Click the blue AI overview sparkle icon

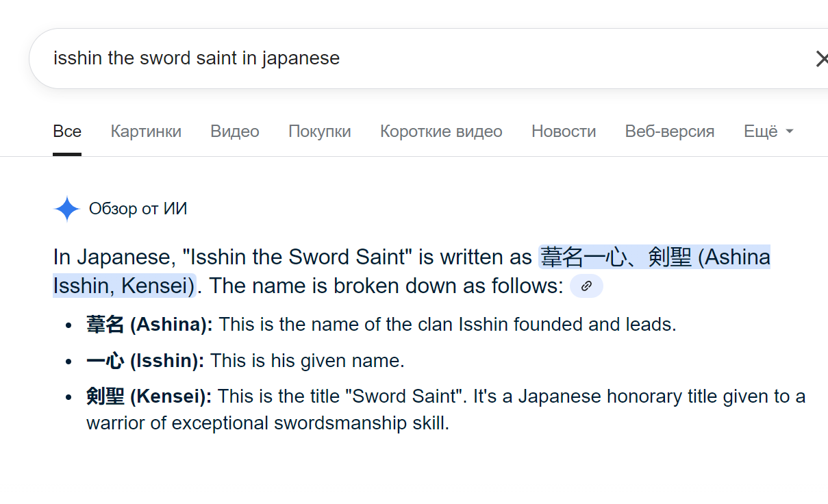[x=67, y=209]
